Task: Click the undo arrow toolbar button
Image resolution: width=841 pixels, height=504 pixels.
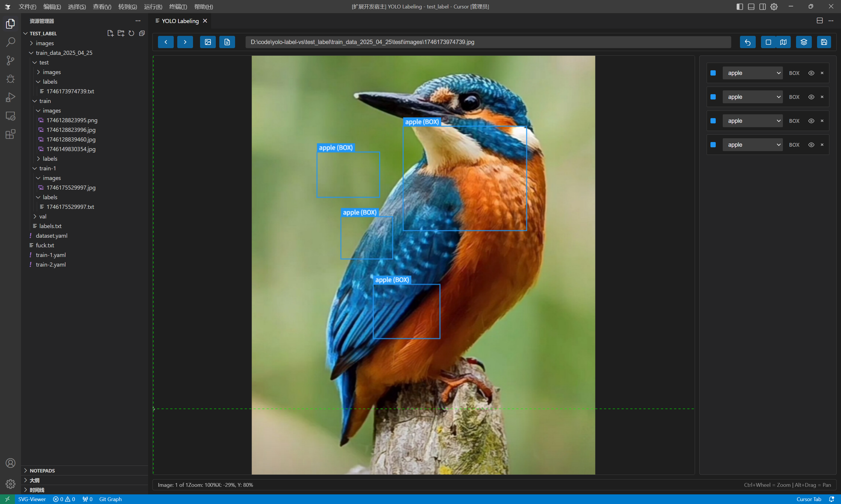Action: click(x=748, y=42)
